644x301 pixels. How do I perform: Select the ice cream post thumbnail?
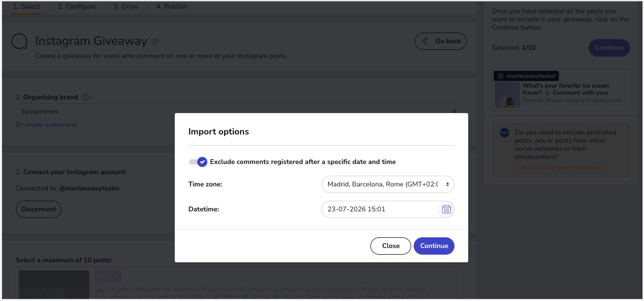point(507,95)
